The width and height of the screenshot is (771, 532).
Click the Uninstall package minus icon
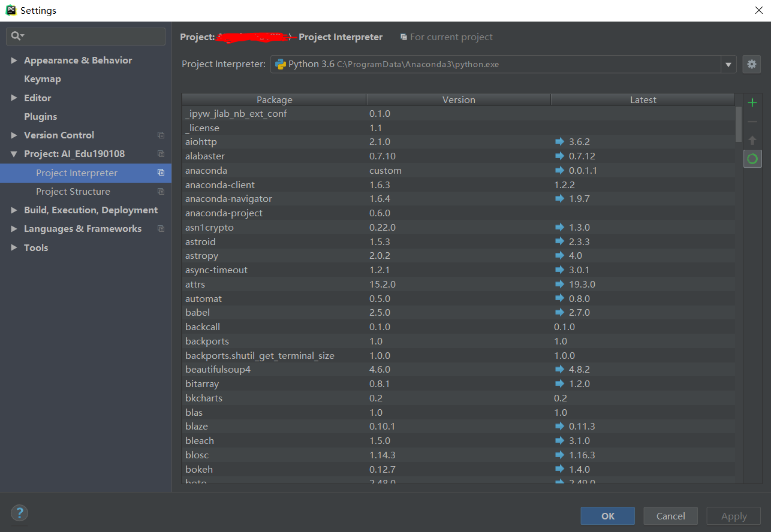coord(752,121)
